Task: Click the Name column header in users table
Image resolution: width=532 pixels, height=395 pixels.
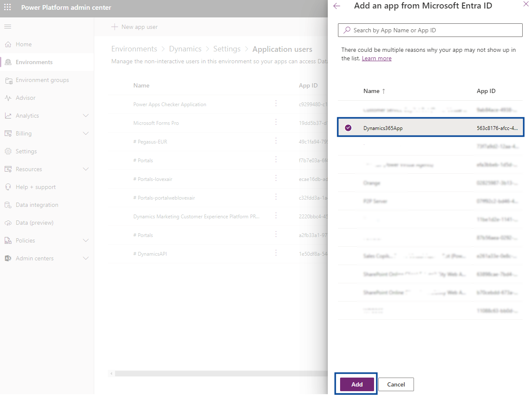Action: tap(141, 85)
